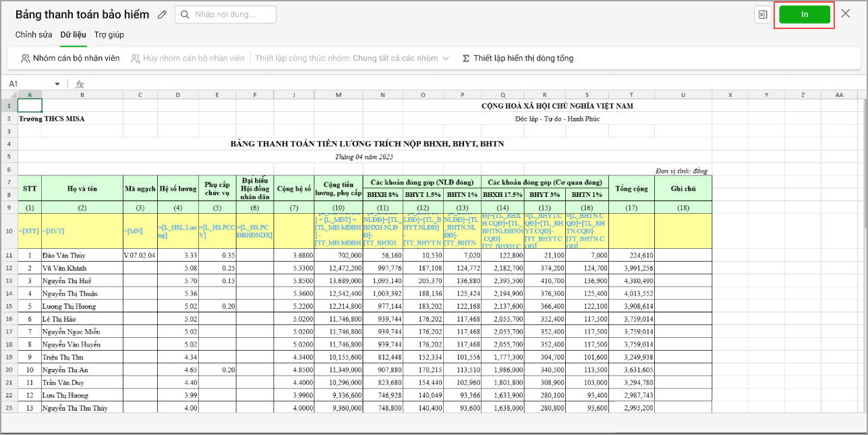Click the search magnifier icon
Screen dimensions: 868x435
[x=185, y=14]
